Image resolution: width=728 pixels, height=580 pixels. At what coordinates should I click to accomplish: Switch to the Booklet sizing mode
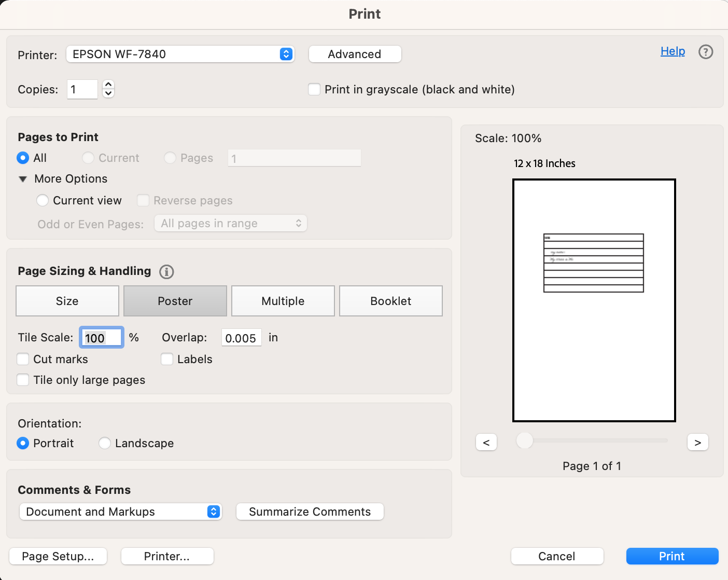[390, 301]
